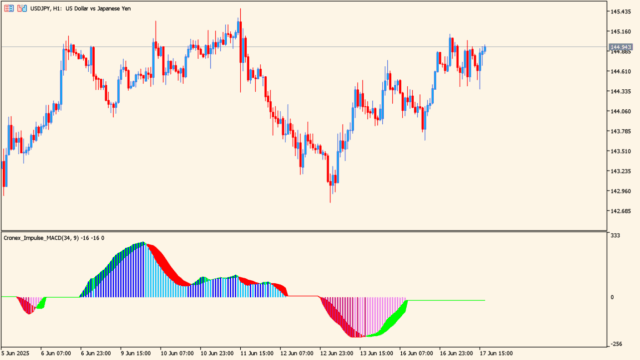Click the 145.160 price scale label
Image resolution: width=640 pixels, height=360 pixels.
tap(620, 31)
